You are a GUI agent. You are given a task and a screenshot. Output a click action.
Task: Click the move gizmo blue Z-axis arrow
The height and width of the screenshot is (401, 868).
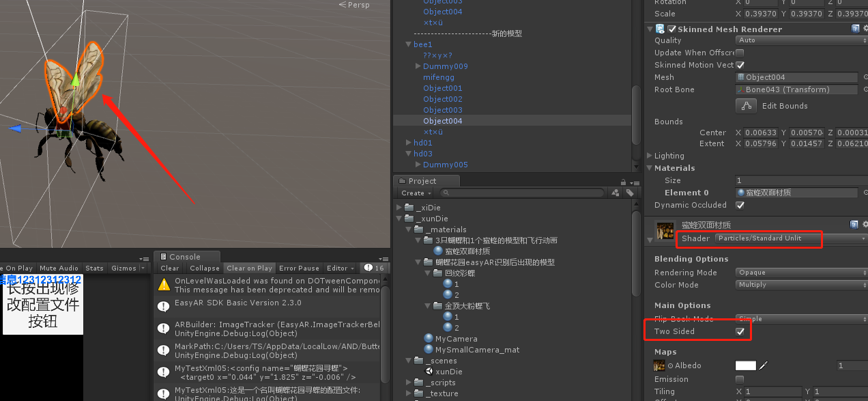[x=16, y=128]
